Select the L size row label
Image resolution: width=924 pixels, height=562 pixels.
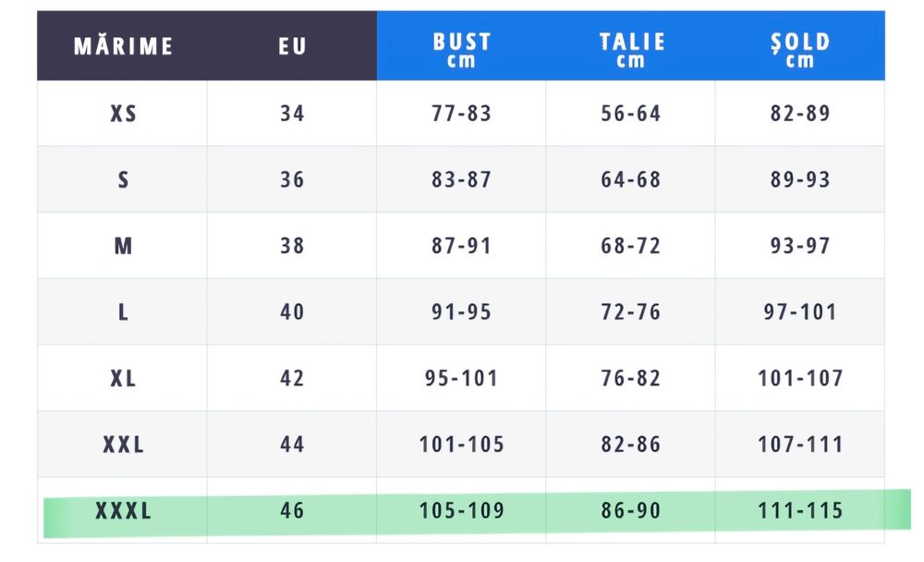[x=123, y=312]
